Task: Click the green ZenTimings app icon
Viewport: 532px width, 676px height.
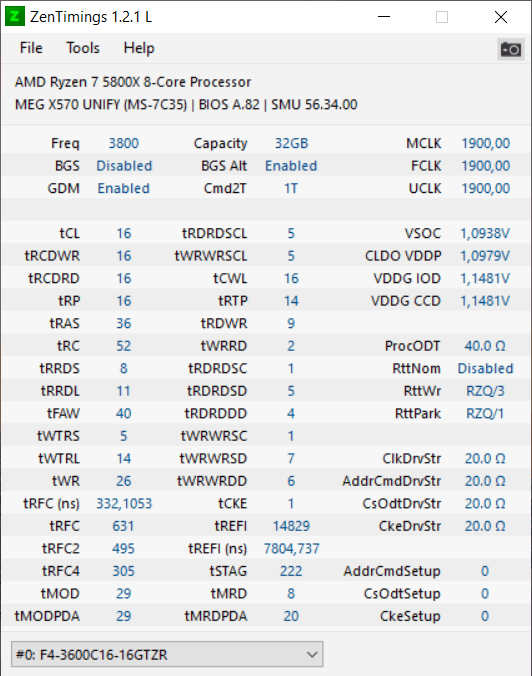Action: [15, 17]
